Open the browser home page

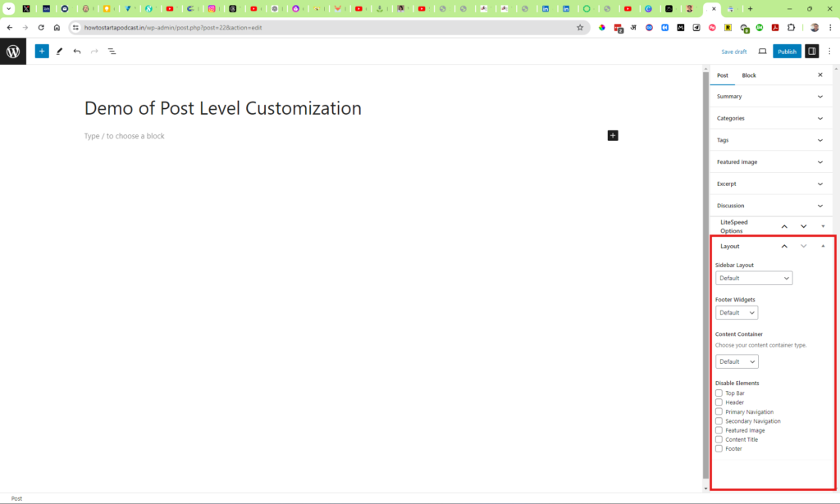pyautogui.click(x=57, y=27)
